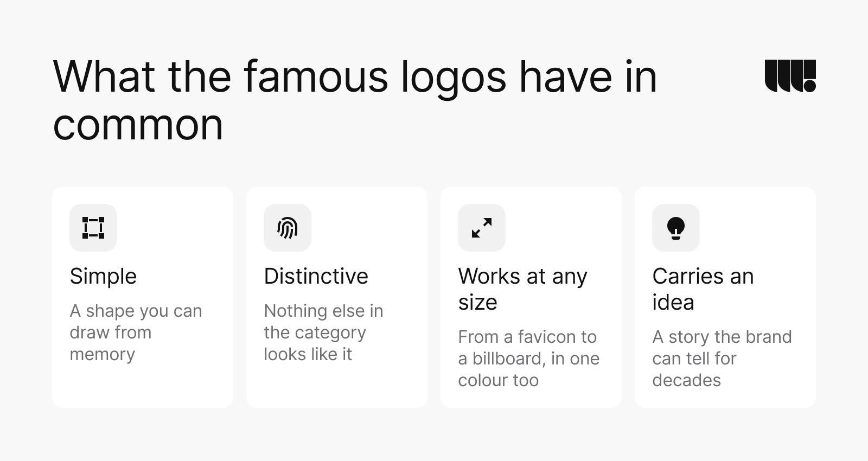Select the slide title 'What the famous logos have in common'
Image resolution: width=868 pixels, height=461 pixels.
pyautogui.click(x=355, y=100)
